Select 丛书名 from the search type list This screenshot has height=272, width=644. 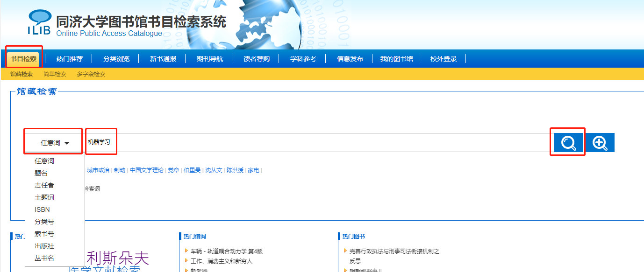pyautogui.click(x=44, y=258)
